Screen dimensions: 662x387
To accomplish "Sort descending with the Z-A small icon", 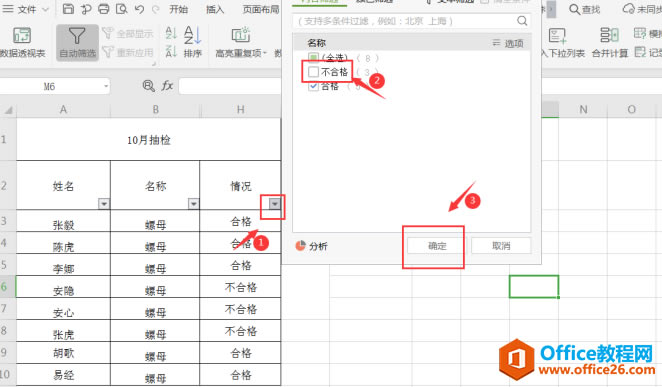I will (171, 52).
